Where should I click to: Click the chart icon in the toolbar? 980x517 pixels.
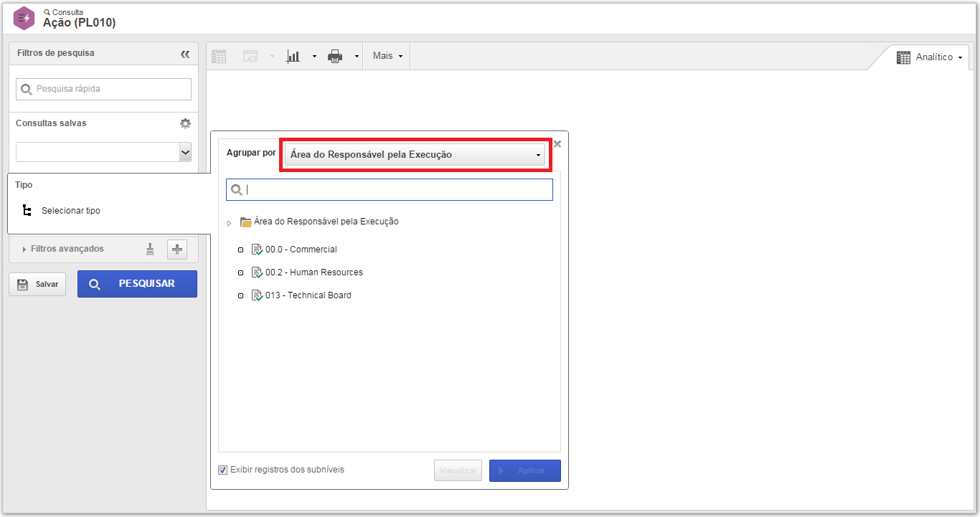[x=293, y=56]
